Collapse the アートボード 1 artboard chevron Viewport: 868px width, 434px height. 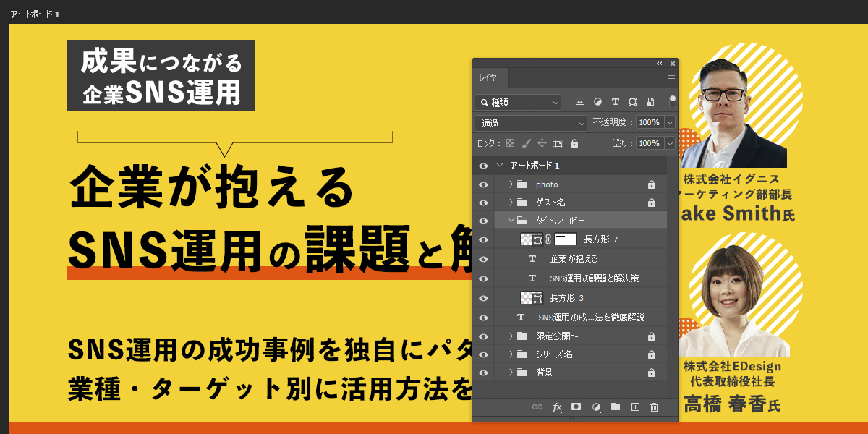coord(499,166)
